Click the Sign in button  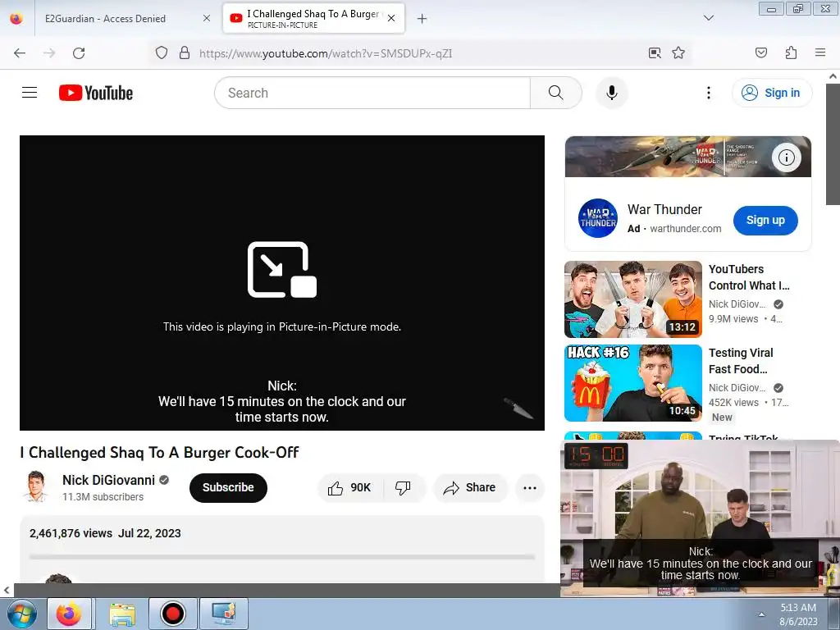click(x=771, y=93)
